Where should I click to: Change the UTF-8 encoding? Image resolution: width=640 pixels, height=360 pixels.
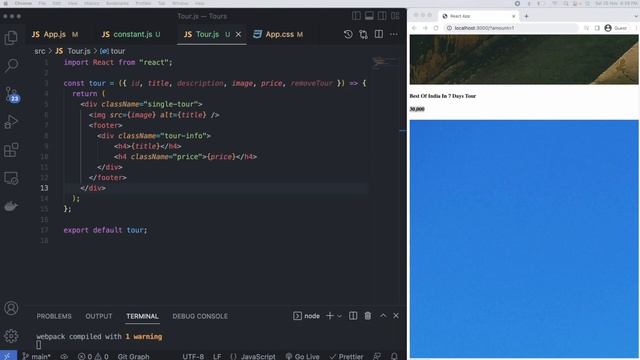coord(193,356)
